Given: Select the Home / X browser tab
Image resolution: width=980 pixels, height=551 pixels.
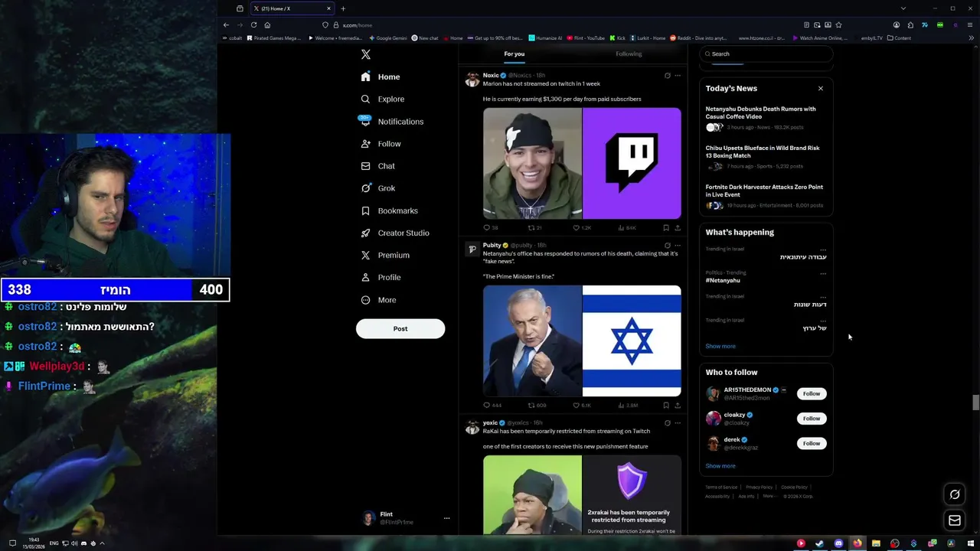Looking at the screenshot, I should point(293,8).
